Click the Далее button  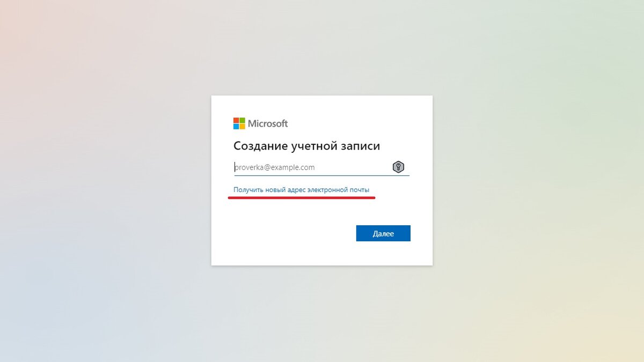tap(383, 233)
